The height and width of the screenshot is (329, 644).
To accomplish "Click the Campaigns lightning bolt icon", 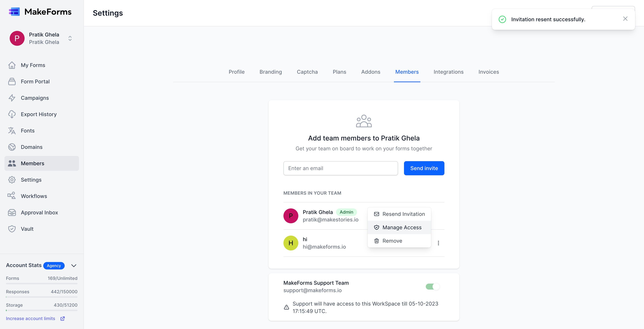I will pos(12,98).
